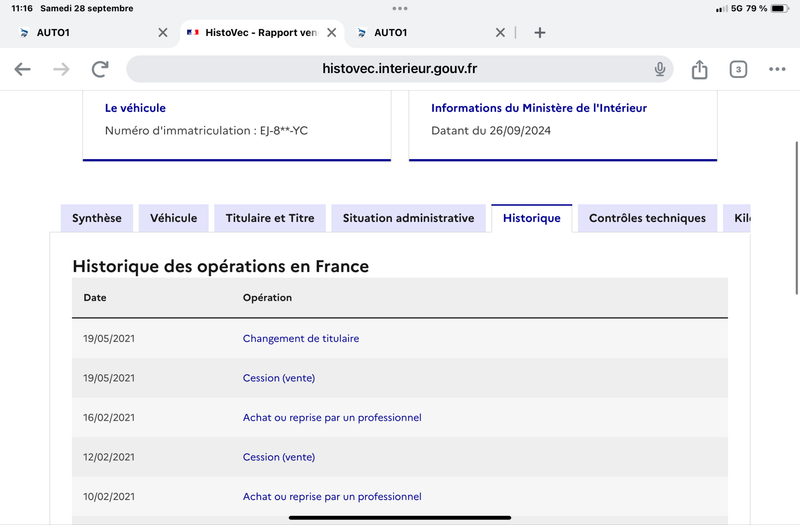The image size is (800, 525).
Task: Click Cession (vente) dated 12/02/2021
Action: (279, 457)
